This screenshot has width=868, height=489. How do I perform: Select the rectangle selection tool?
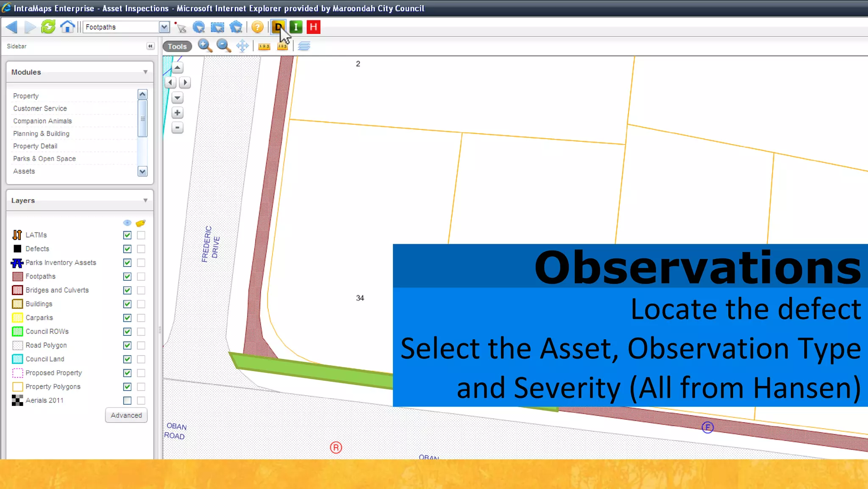coord(217,27)
